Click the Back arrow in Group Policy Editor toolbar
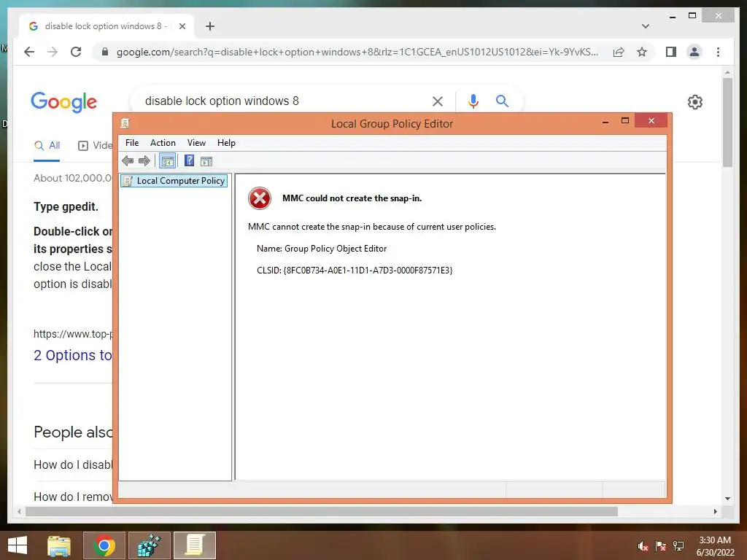Viewport: 747px width, 560px height. tap(128, 161)
